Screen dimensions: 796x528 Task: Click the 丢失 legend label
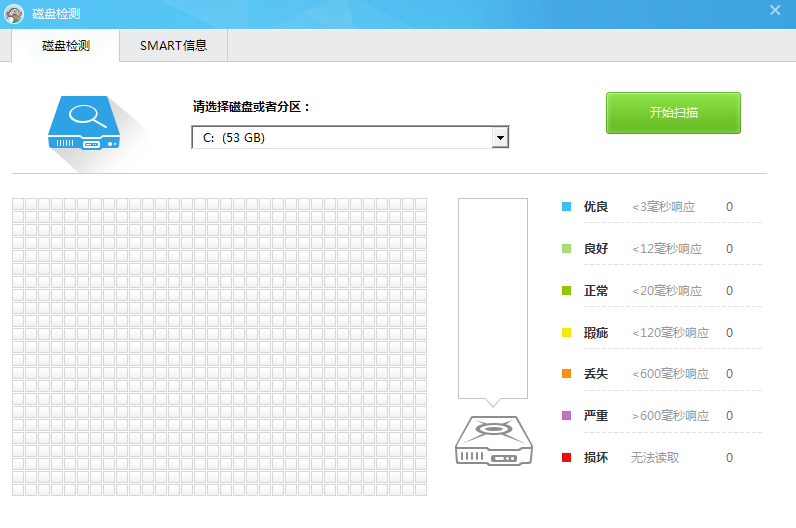tap(596, 374)
